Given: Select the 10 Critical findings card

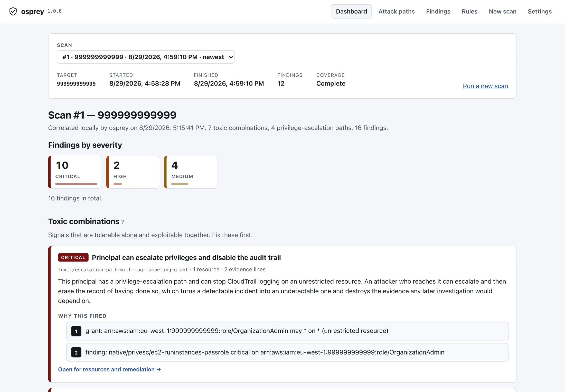Looking at the screenshot, I should (75, 172).
